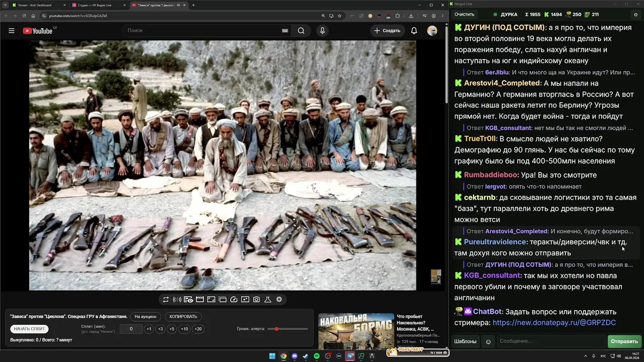Adjust the Громк. алерта volume slider
This screenshot has height=362, width=644.
(x=288, y=329)
